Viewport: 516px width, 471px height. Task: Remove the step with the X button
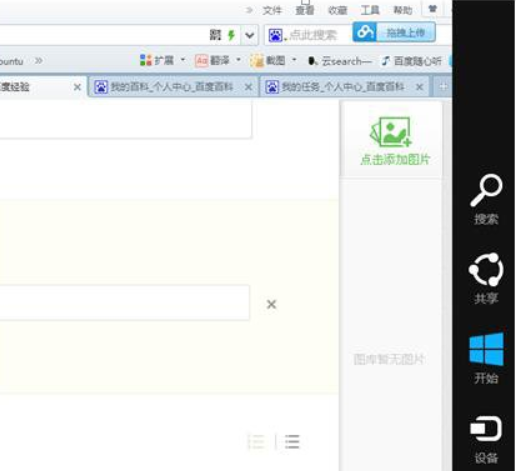pyautogui.click(x=272, y=304)
